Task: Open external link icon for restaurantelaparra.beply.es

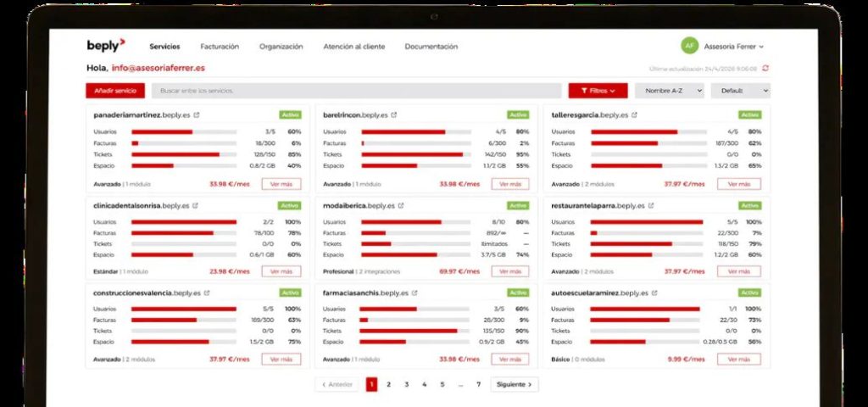Action: click(x=651, y=205)
